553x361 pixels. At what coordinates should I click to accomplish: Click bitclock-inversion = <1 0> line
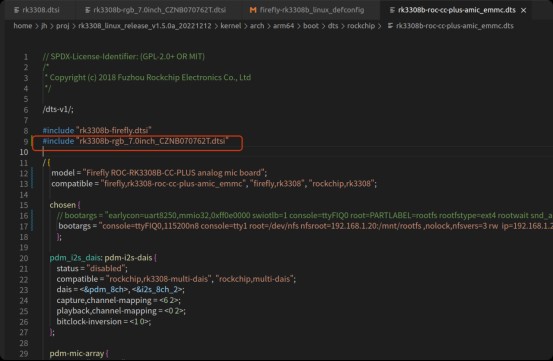pyautogui.click(x=104, y=322)
